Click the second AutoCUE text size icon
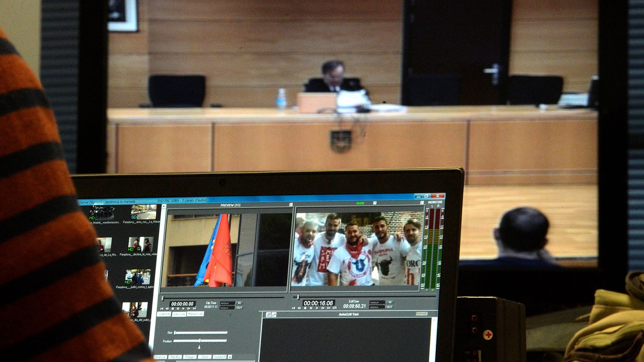Viewport: 644px width, 362px height. [x=274, y=315]
